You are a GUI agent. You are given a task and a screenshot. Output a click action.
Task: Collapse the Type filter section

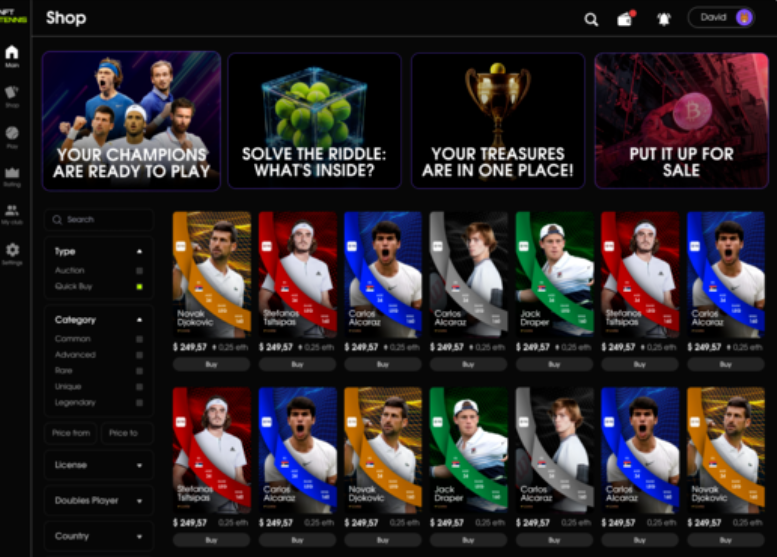coord(139,252)
